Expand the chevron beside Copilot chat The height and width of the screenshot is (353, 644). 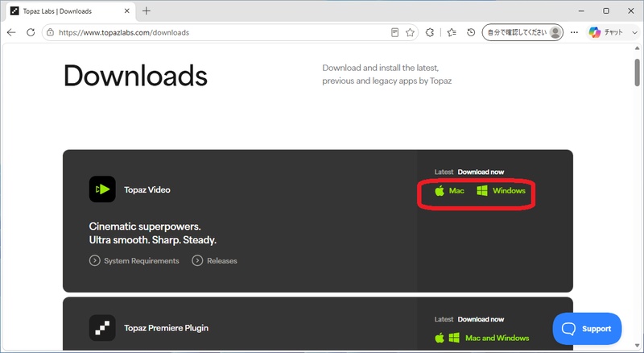point(634,32)
